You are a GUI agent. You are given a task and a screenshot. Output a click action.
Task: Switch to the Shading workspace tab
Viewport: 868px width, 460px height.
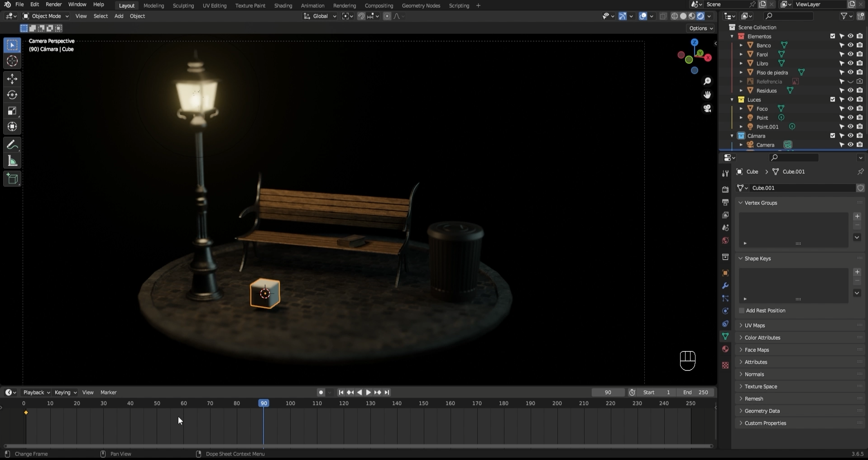click(x=283, y=5)
